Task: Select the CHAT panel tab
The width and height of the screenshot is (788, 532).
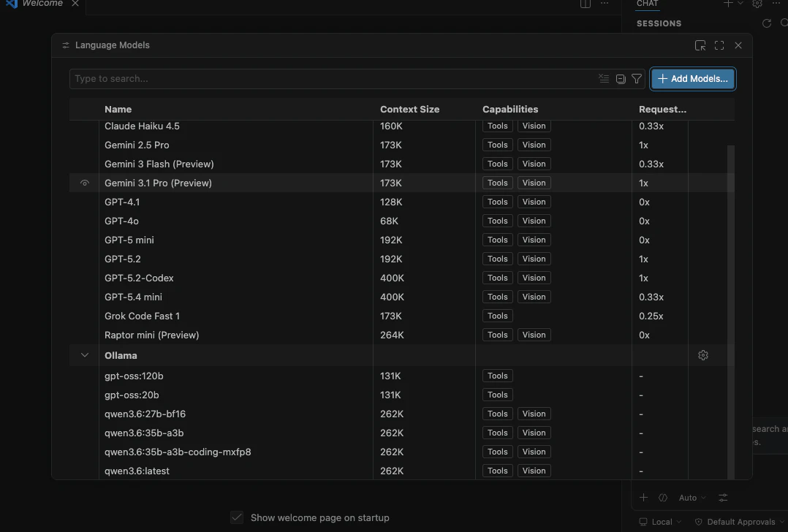Action: click(648, 4)
